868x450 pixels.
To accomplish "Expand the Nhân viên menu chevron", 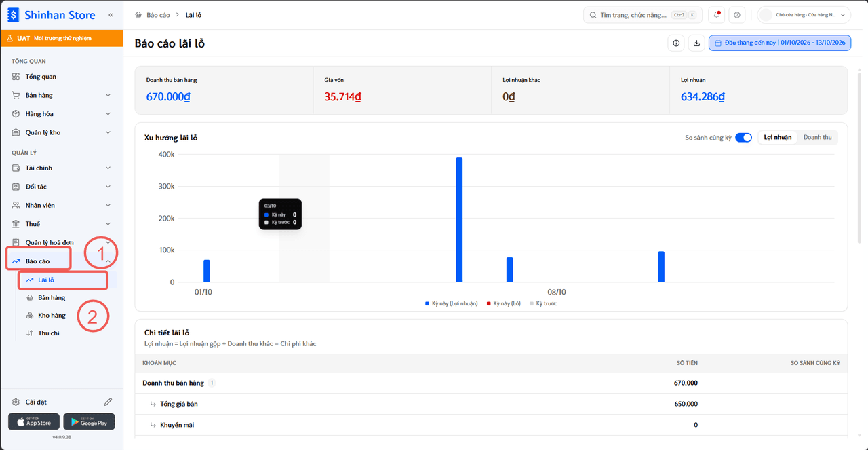I will [x=108, y=206].
